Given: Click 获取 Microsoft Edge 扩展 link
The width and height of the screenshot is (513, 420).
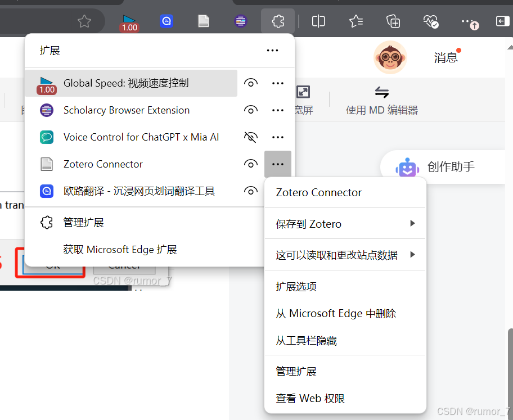Looking at the screenshot, I should pos(120,250).
